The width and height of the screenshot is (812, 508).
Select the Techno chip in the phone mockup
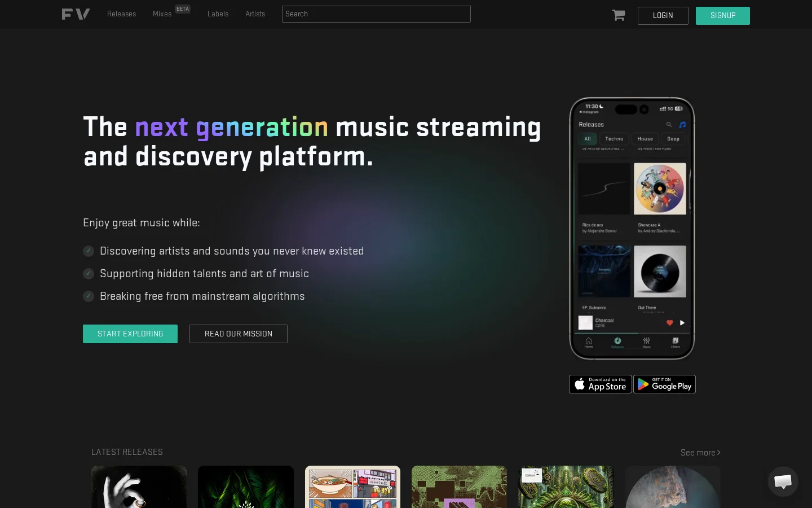pyautogui.click(x=614, y=139)
